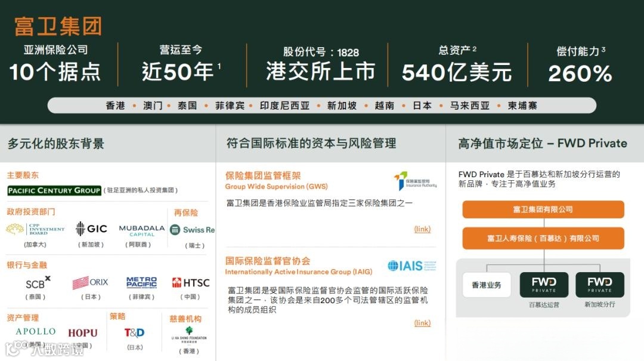Click the 银行与金融 label
This screenshot has height=361, width=644.
tap(27, 265)
